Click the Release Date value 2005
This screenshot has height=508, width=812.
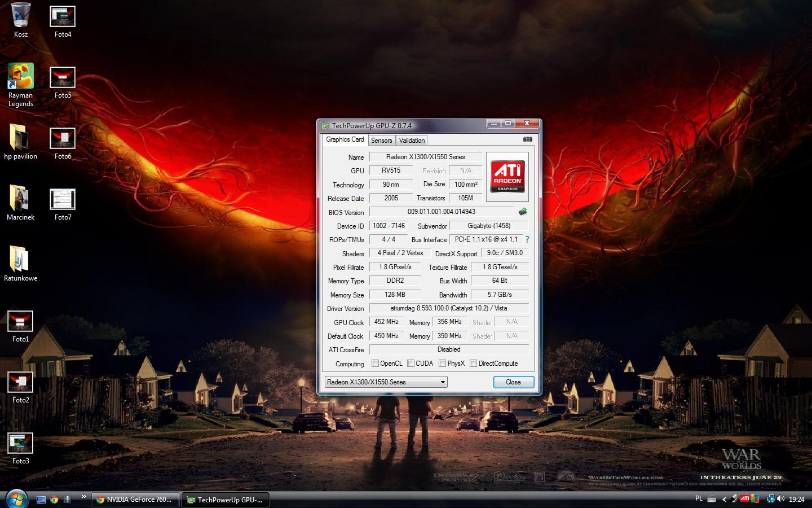(391, 198)
